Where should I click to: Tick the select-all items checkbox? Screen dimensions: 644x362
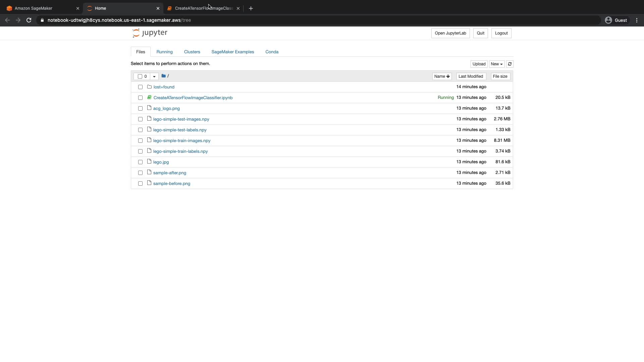point(140,76)
